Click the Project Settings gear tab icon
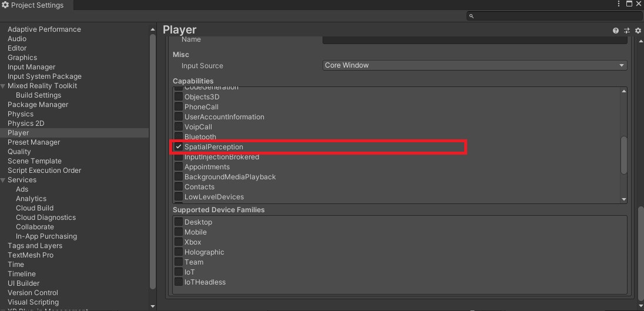The height and width of the screenshot is (311, 644). (5, 5)
